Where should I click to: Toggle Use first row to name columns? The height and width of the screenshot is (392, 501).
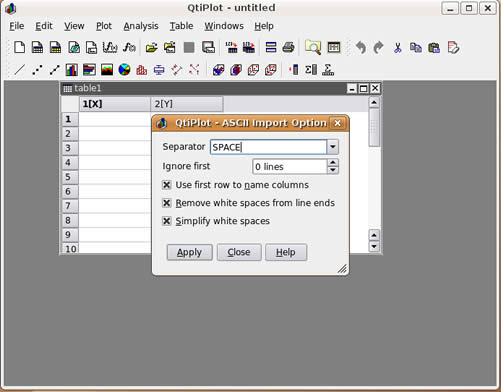[x=167, y=185]
